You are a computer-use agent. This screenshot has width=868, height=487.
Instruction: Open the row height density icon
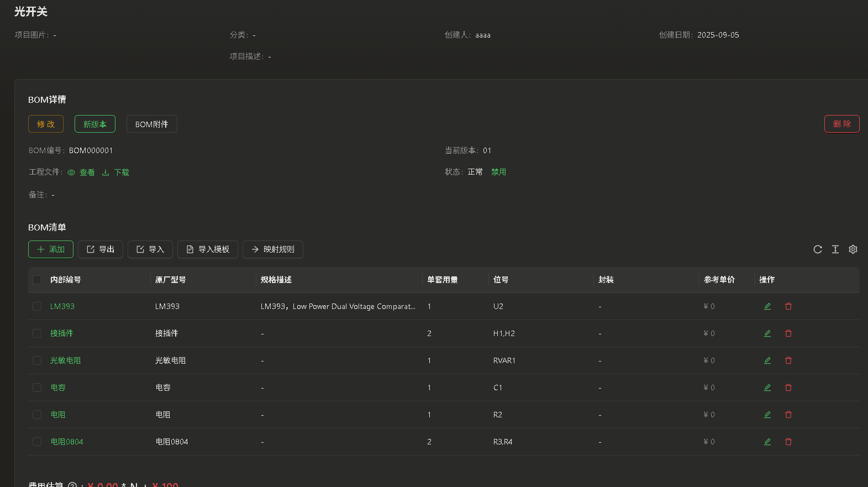(835, 249)
